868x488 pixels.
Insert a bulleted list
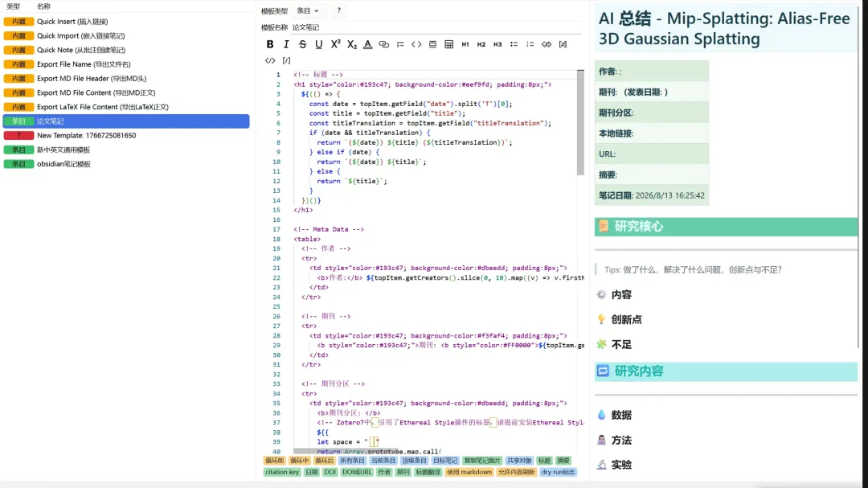click(x=514, y=44)
